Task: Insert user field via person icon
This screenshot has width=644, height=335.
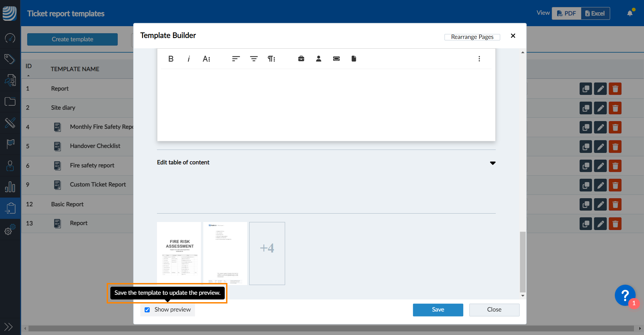Action: click(319, 59)
